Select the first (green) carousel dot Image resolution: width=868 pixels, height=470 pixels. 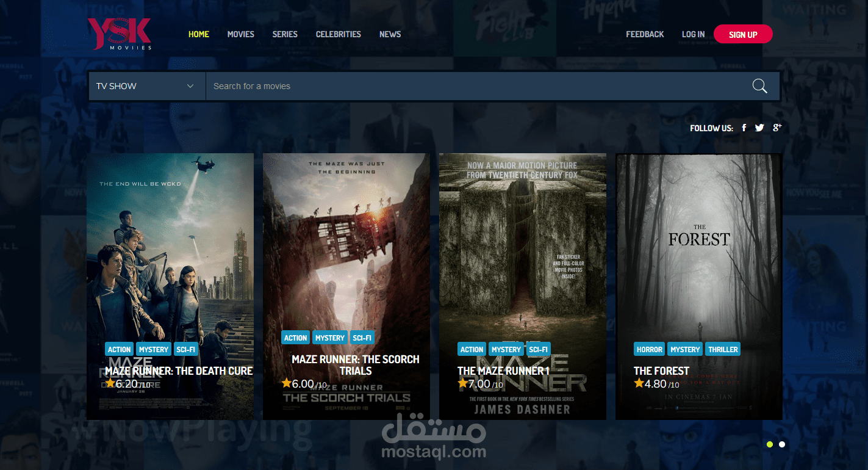coord(770,444)
